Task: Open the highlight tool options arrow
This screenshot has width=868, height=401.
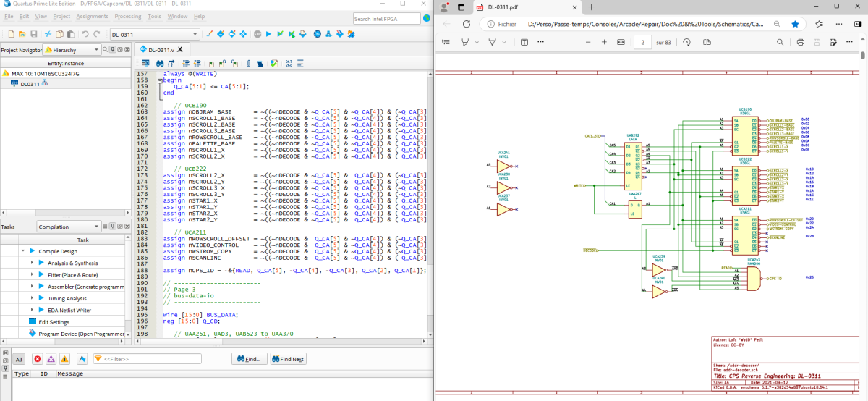Action: (477, 42)
